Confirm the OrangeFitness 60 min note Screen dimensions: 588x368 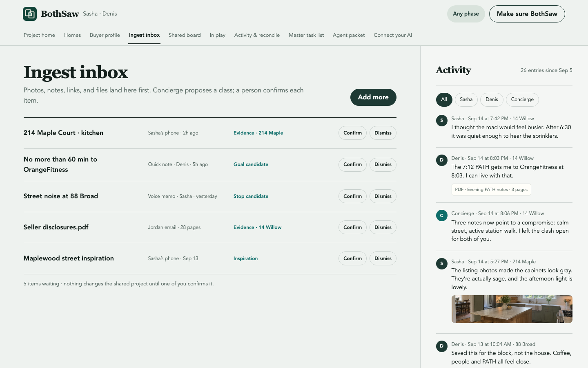click(x=352, y=164)
